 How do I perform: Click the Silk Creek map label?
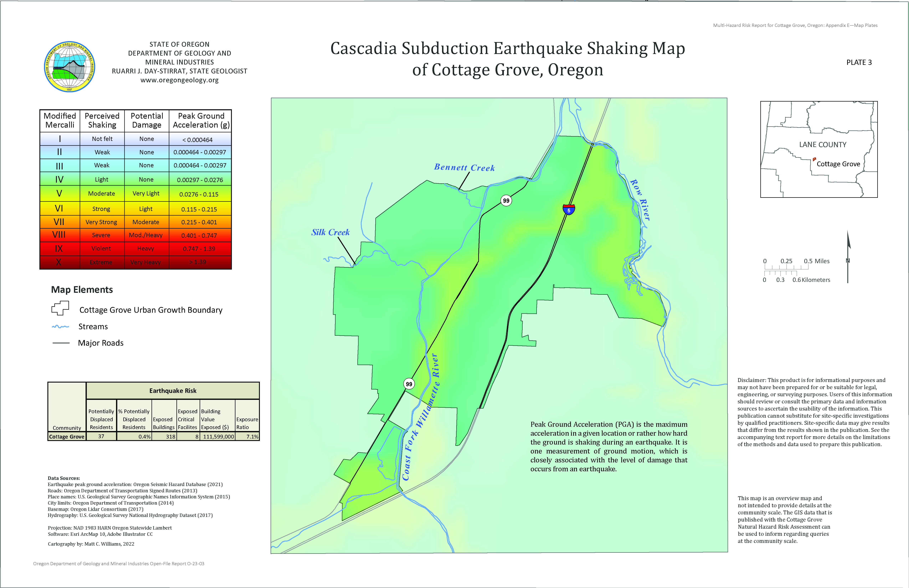click(330, 233)
